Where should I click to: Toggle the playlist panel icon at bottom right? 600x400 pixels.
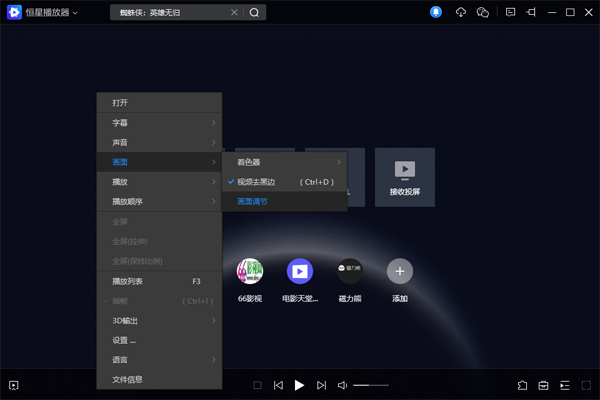(x=565, y=385)
